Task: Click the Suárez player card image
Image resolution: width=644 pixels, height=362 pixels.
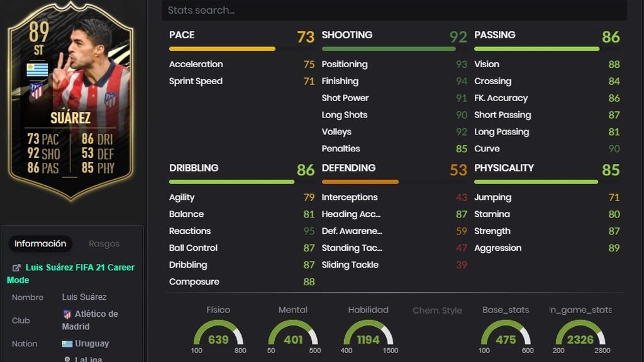Action: point(70,101)
